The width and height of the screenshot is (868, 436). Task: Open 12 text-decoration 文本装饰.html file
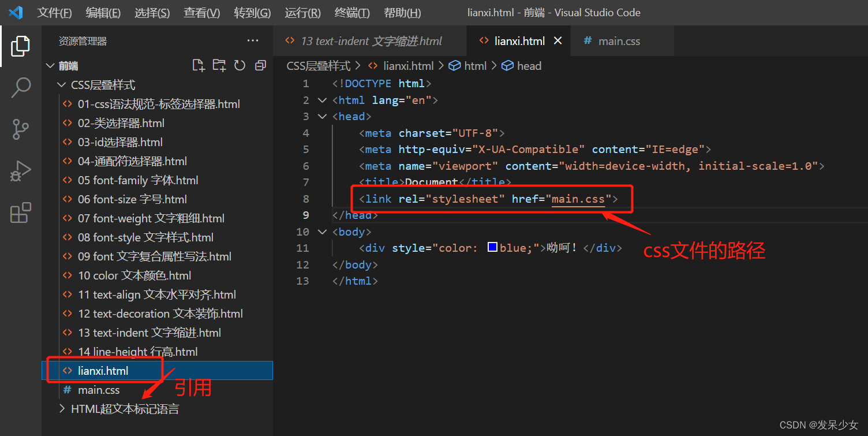[x=160, y=314]
